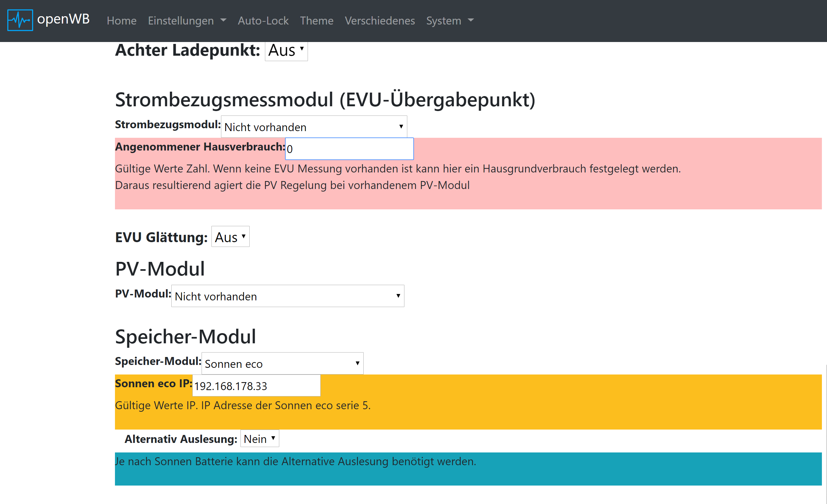Open the EVU Glättung dropdown

230,237
